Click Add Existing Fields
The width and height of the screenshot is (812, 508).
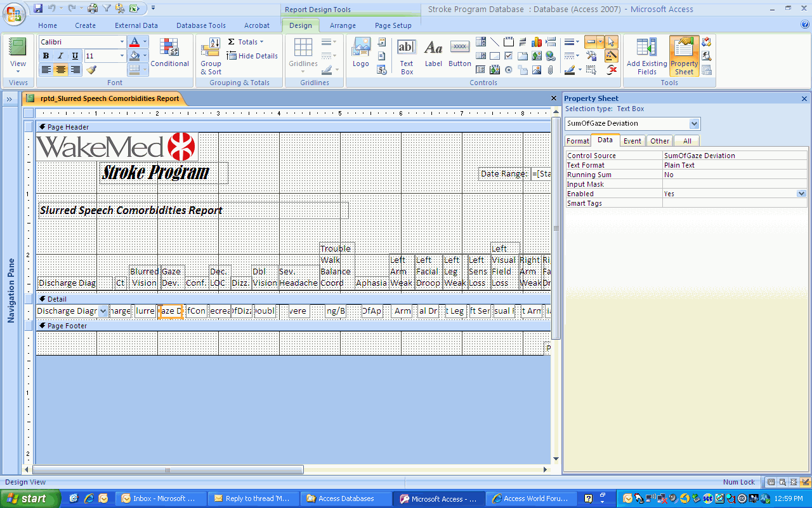coord(646,56)
